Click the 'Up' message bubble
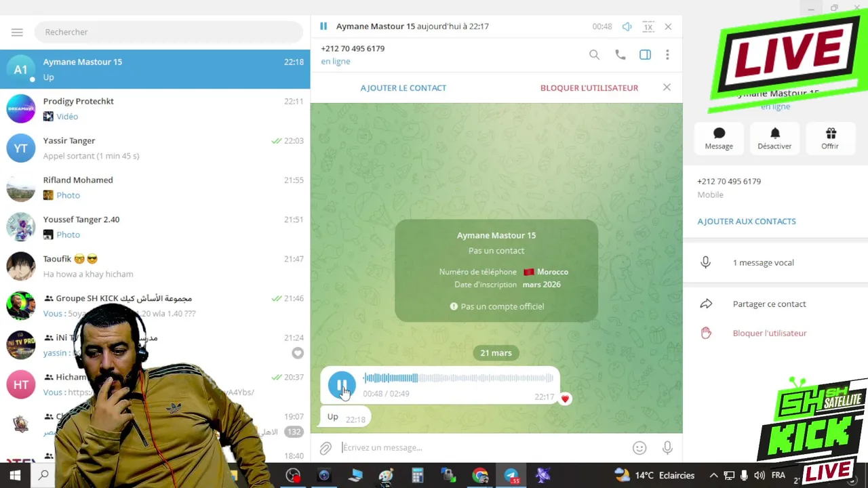This screenshot has width=868, height=488. pyautogui.click(x=345, y=418)
